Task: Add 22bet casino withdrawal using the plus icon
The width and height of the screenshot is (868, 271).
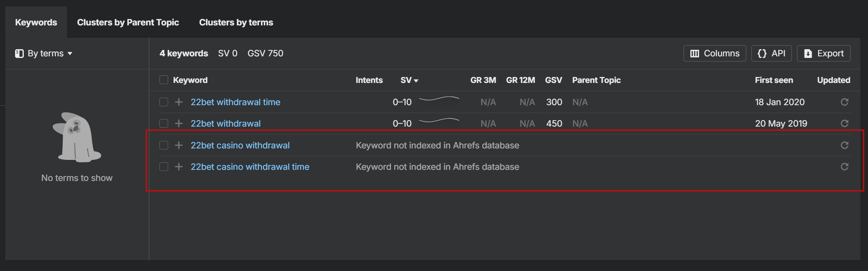Action: tap(179, 145)
